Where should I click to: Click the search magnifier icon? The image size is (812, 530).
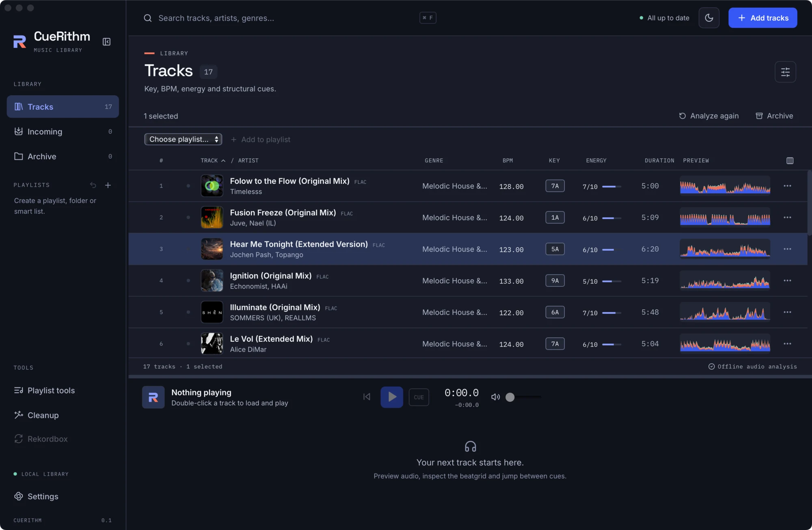(x=148, y=18)
